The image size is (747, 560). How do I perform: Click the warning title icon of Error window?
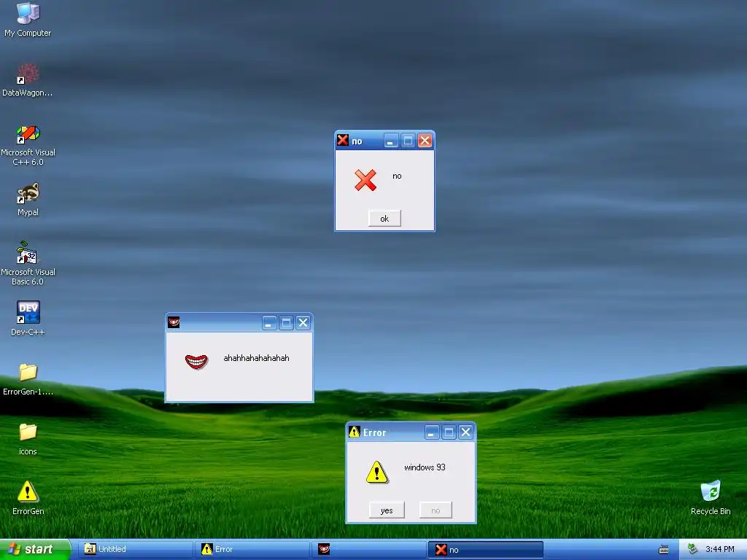tap(354, 432)
